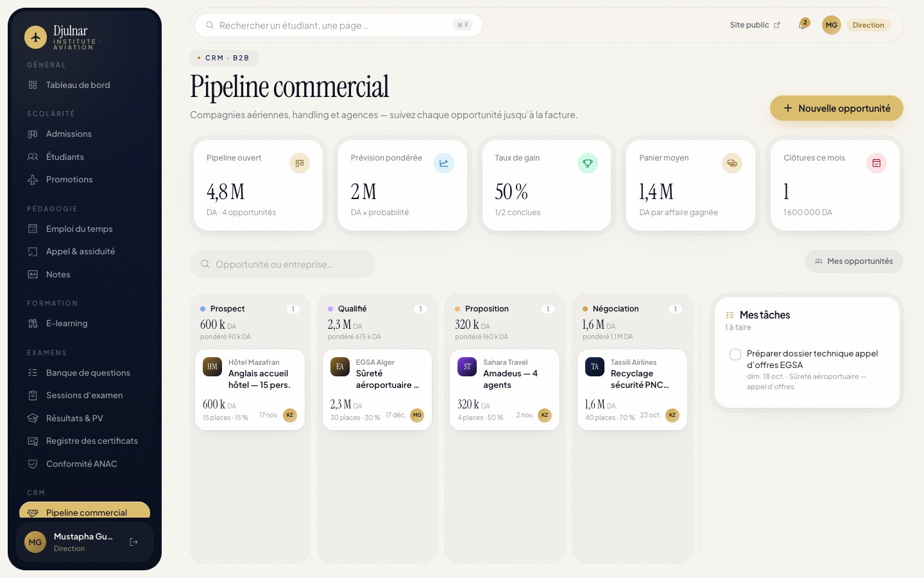Click KZ owner avatar on Hôtel Mazafran card
This screenshot has width=924, height=578.
290,415
